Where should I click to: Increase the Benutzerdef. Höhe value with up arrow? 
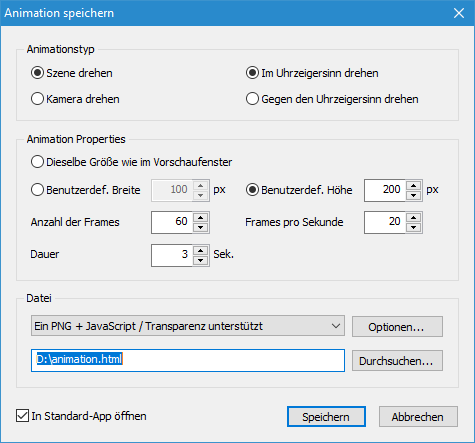[414, 186]
